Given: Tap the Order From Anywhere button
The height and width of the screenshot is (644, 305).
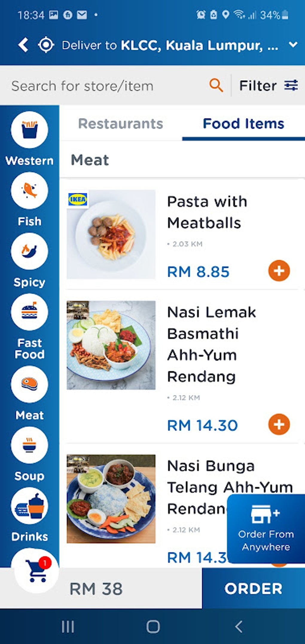Looking at the screenshot, I should click(266, 529).
